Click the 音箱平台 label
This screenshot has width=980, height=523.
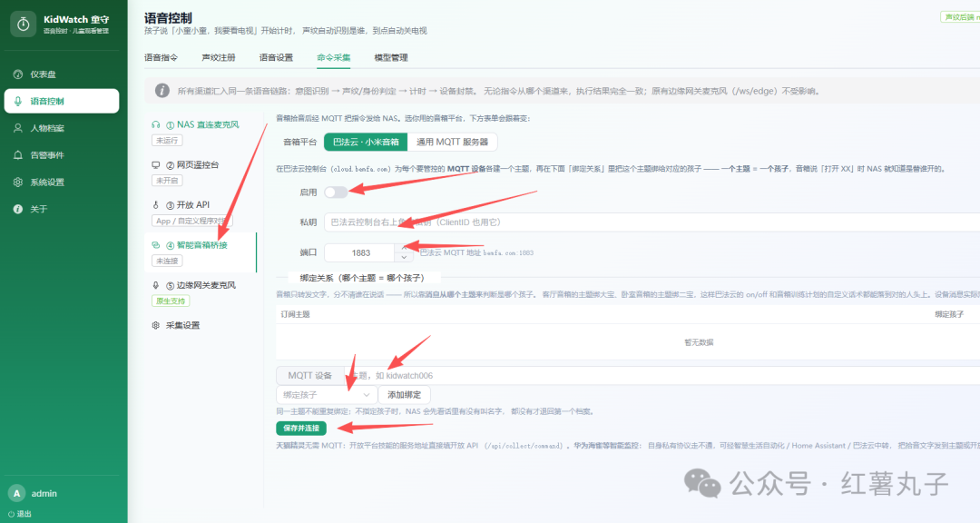pyautogui.click(x=300, y=142)
